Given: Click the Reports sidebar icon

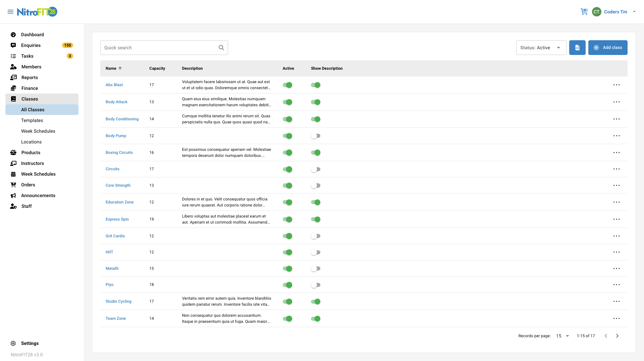Looking at the screenshot, I should [x=13, y=77].
